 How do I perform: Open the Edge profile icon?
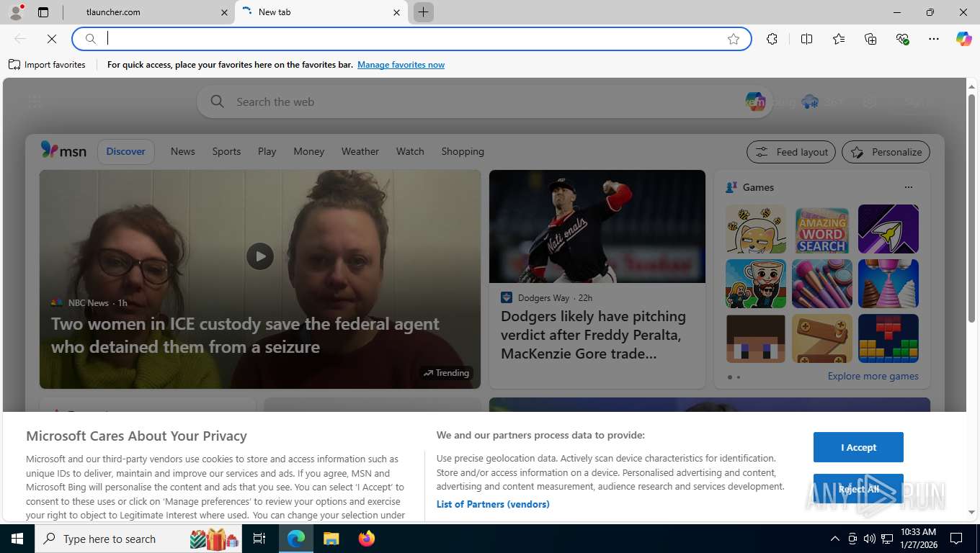(x=16, y=12)
